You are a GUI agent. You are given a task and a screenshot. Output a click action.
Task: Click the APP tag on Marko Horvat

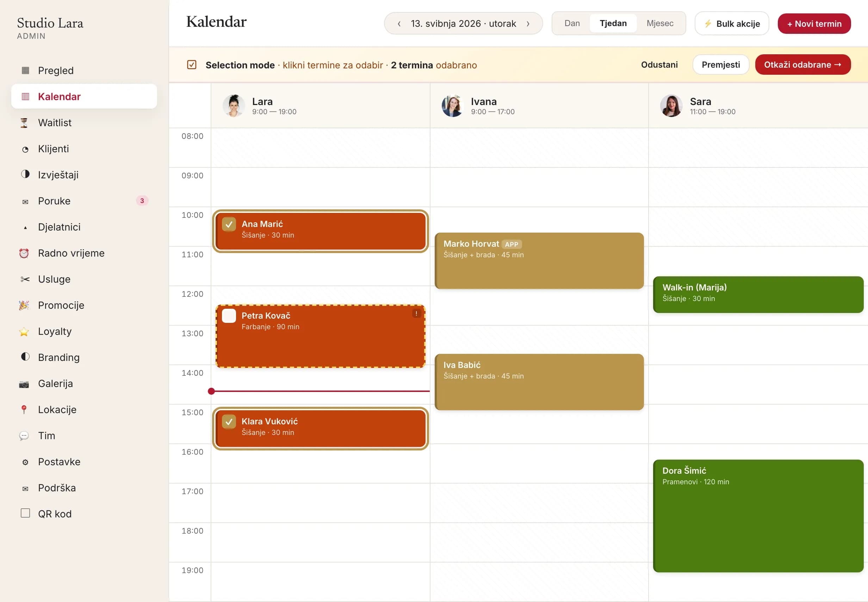pos(512,244)
